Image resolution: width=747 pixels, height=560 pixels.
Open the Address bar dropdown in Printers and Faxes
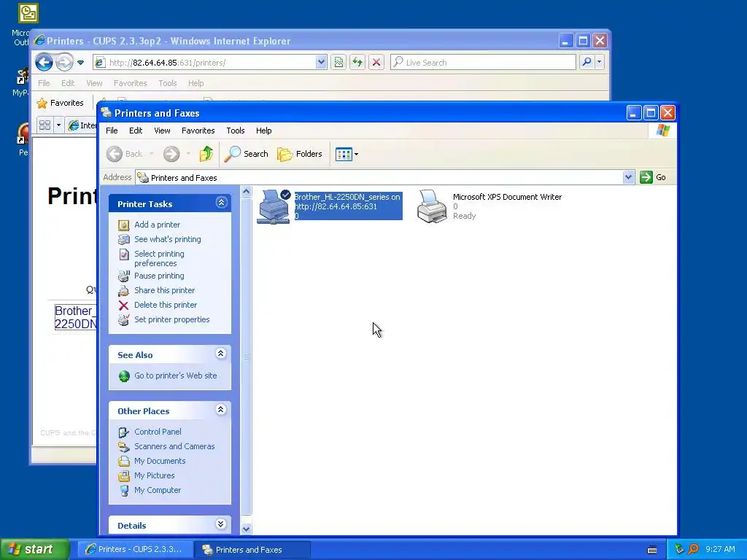628,178
